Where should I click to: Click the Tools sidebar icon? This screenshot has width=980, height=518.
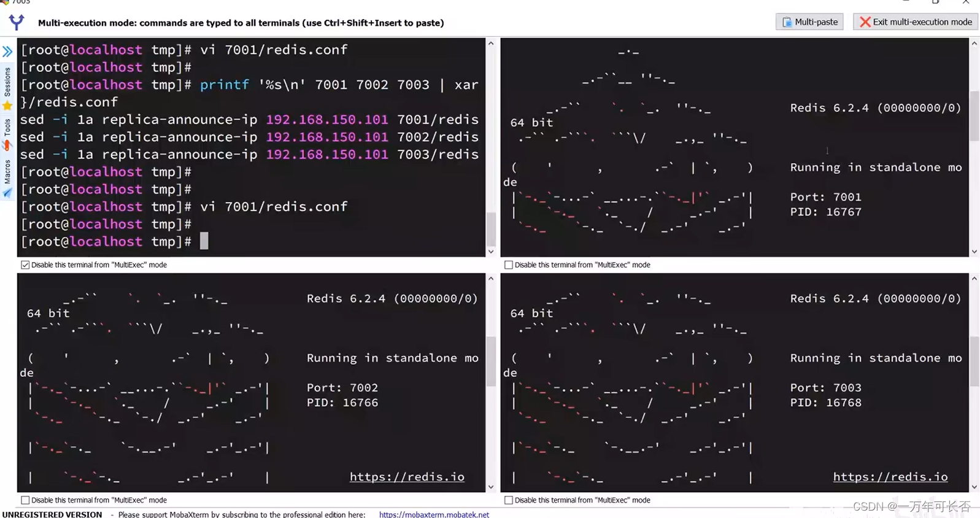pos(7,145)
